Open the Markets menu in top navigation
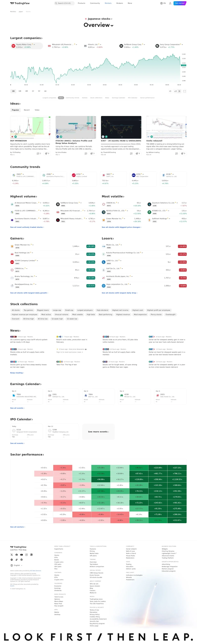Image resolution: width=197 pixels, height=644 pixels. pos(108,3)
